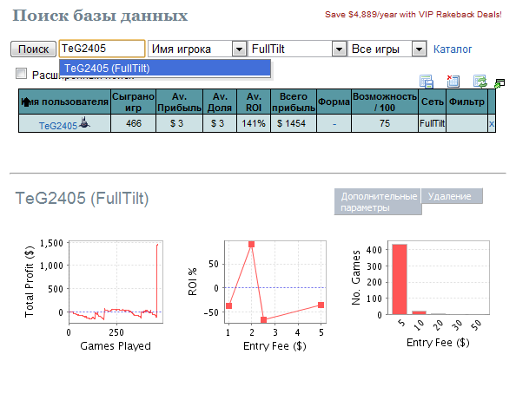The height and width of the screenshot is (420, 516).
Task: Click the search input with TeG2405
Action: click(102, 49)
